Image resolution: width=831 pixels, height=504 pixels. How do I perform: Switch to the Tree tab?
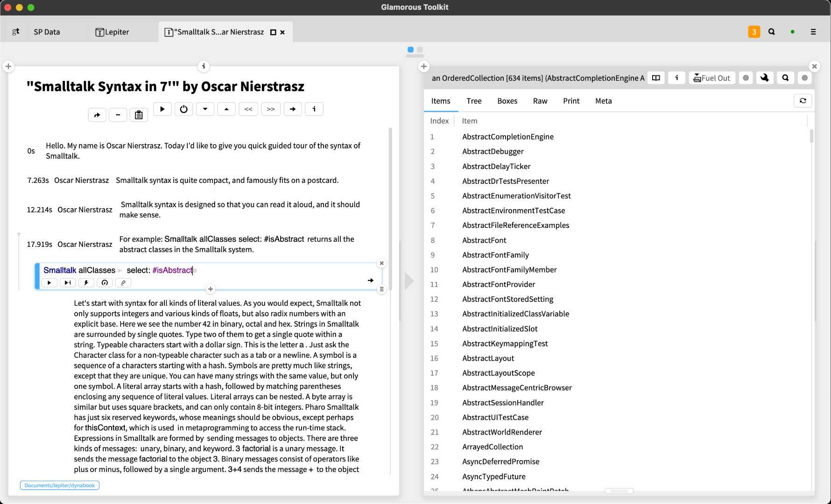pos(474,101)
